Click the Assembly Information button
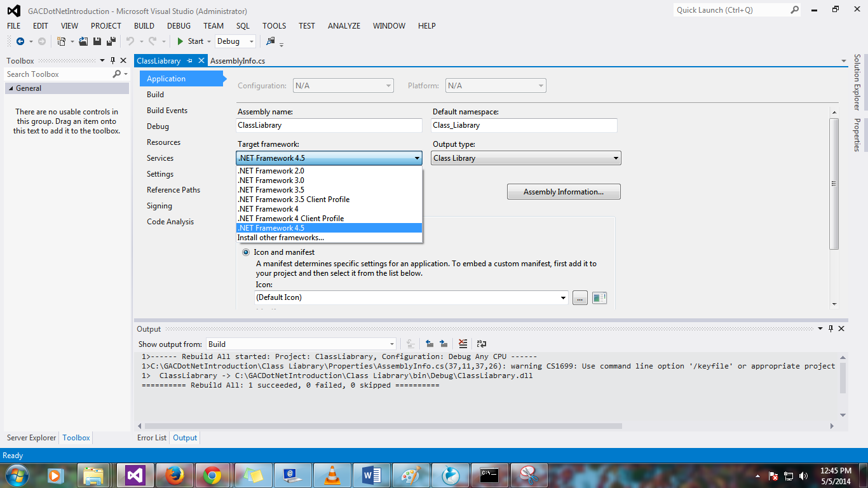Screen dimensions: 868x488 click(x=563, y=191)
